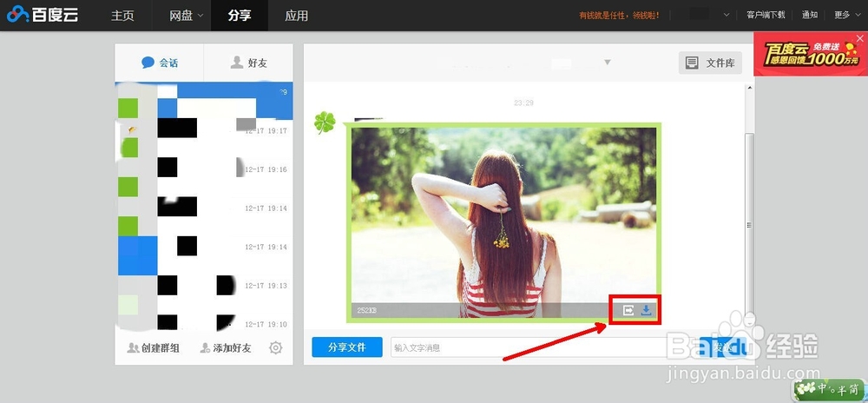This screenshot has width=868, height=403.
Task: Expand the 网盘 dropdown chevron
Action: pyautogui.click(x=201, y=16)
